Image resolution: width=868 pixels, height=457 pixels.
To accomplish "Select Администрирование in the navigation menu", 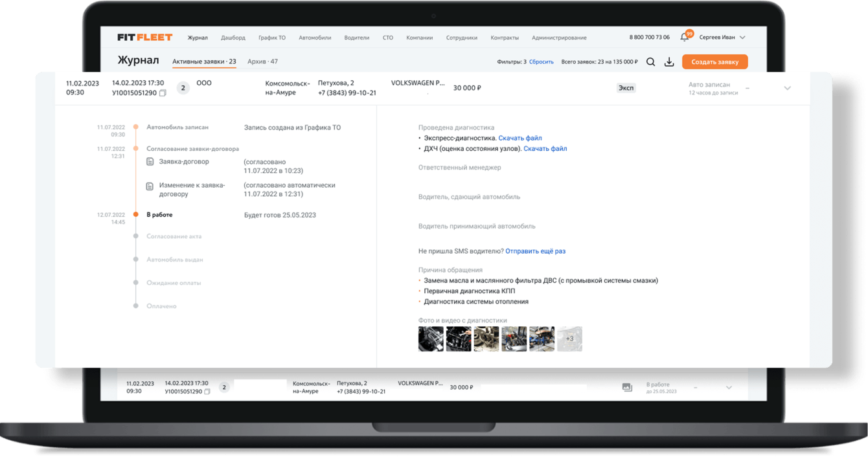I will (x=558, y=38).
